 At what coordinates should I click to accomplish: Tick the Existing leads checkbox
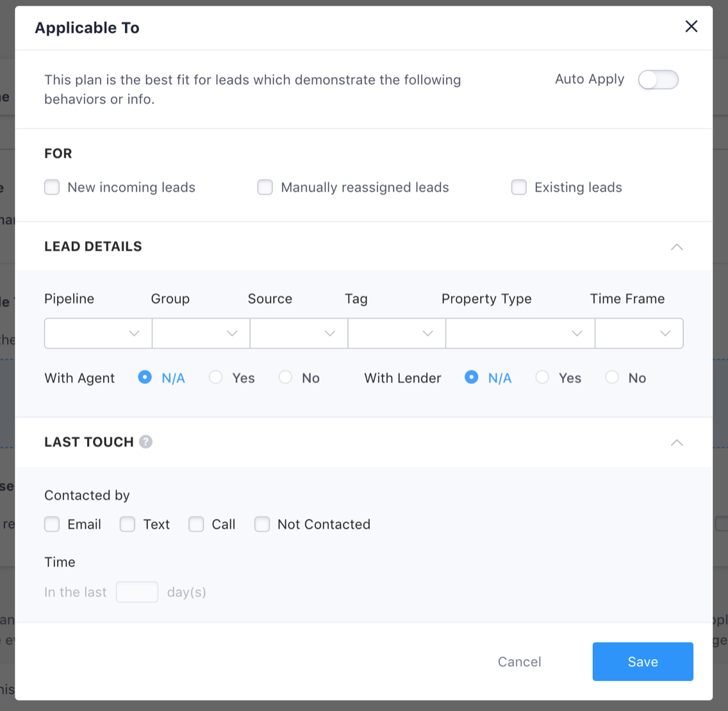519,188
